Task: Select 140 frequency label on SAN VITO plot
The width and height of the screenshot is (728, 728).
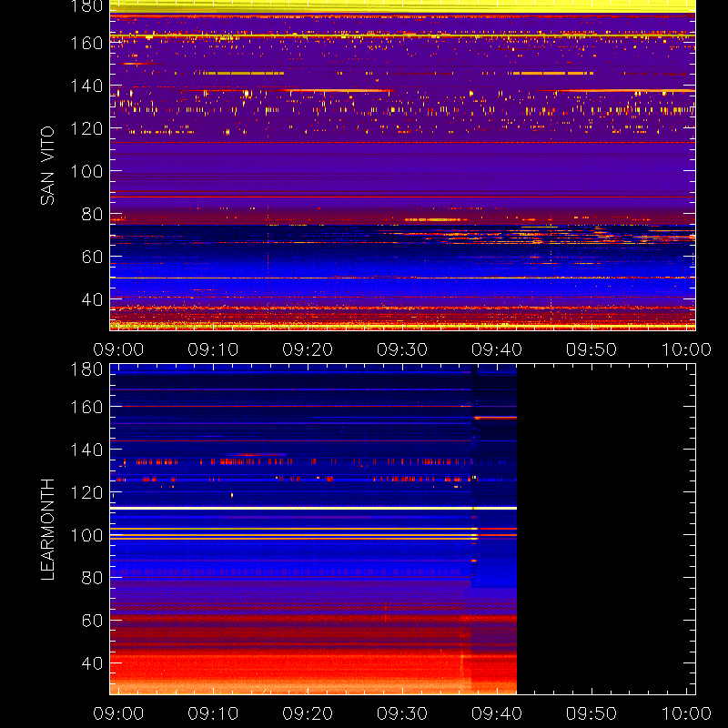Action: [x=86, y=86]
